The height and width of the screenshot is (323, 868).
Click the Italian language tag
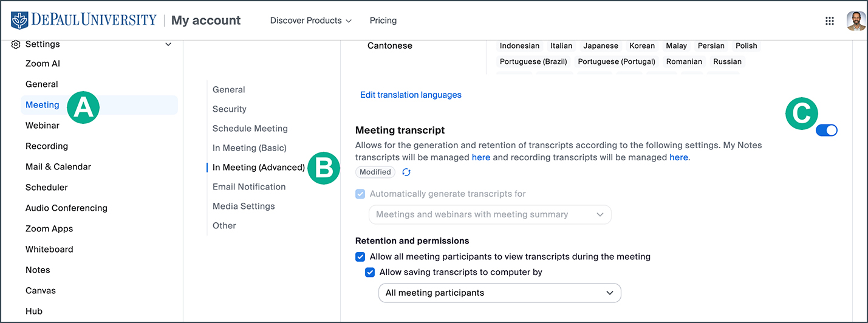point(561,46)
